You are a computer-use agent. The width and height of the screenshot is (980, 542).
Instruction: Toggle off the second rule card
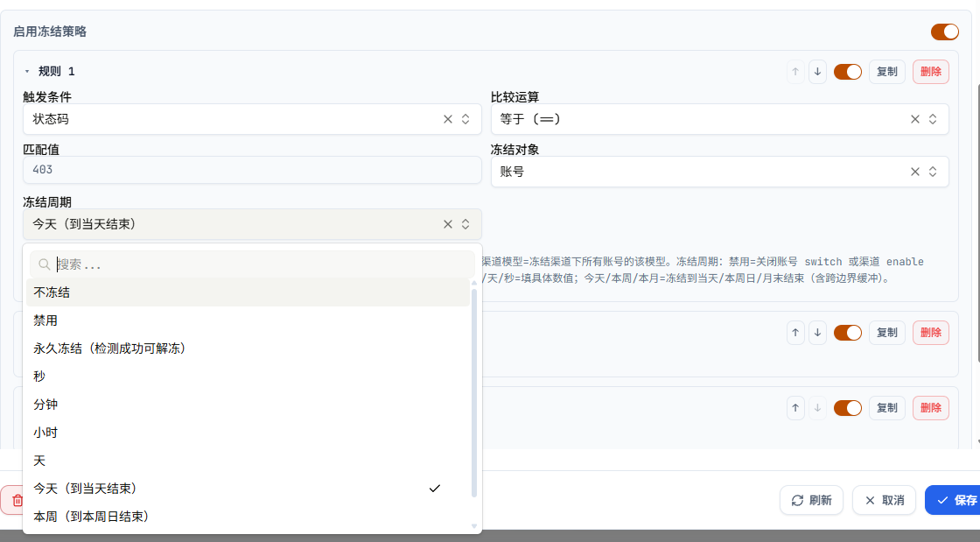(848, 333)
